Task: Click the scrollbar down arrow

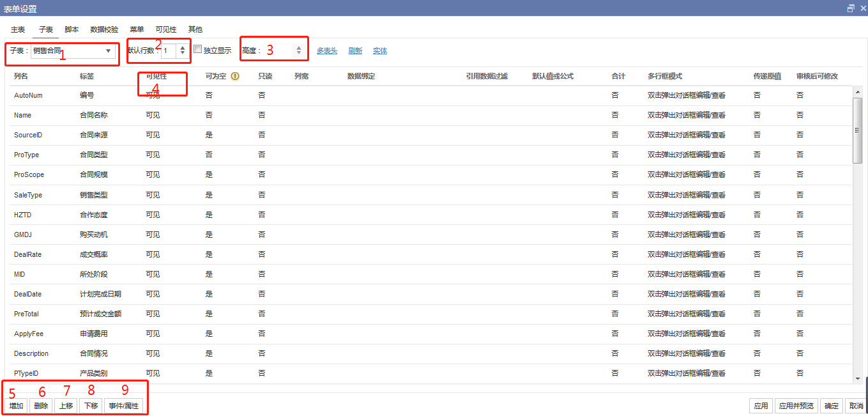Action: coord(857,378)
